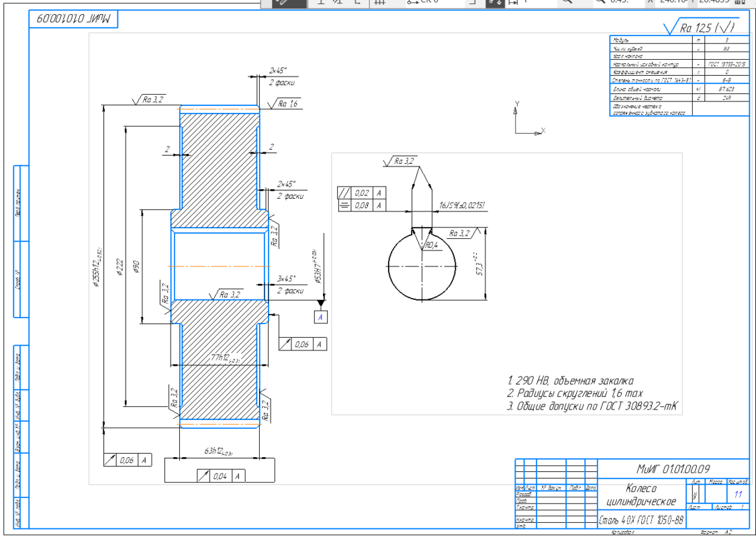Click the 'Делительный диаметр' table row

click(x=679, y=97)
